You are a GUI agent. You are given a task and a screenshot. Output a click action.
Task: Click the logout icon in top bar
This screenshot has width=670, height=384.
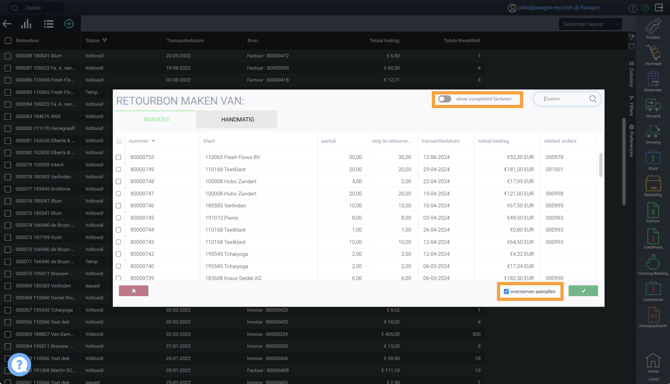(659, 8)
